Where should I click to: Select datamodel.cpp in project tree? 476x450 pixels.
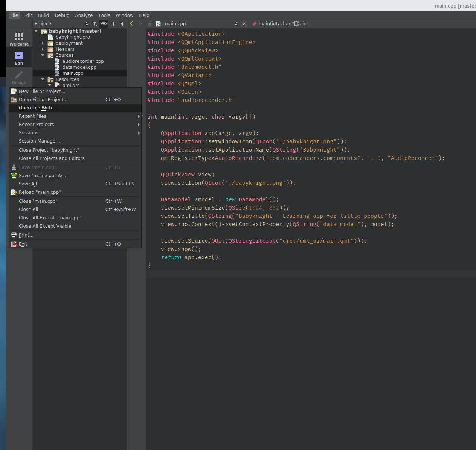pos(79,67)
